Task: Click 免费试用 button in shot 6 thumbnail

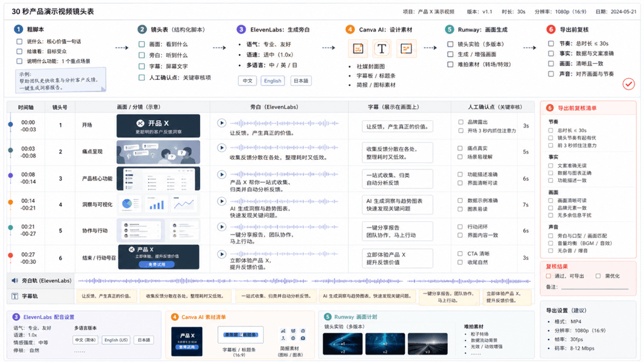Action: click(156, 264)
